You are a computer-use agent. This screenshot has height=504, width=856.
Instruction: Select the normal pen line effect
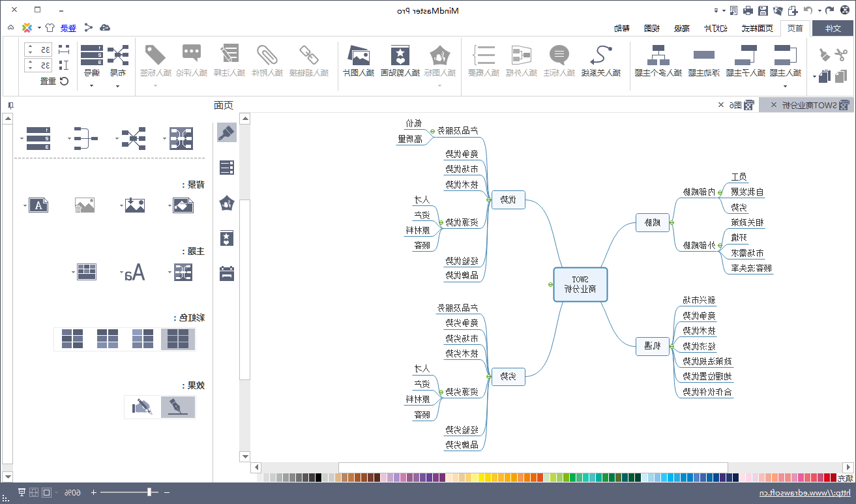pos(178,407)
